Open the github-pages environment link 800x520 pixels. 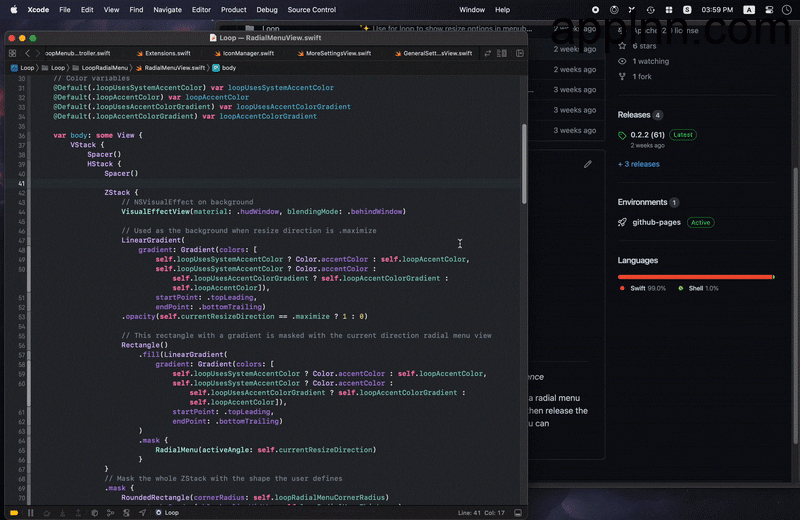point(656,222)
